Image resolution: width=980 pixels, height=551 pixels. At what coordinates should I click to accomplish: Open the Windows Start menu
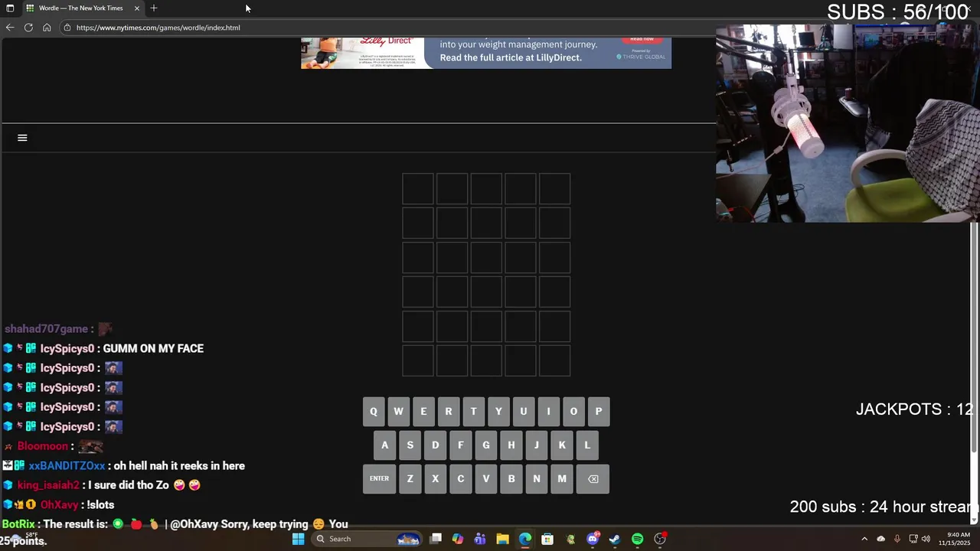click(x=299, y=539)
